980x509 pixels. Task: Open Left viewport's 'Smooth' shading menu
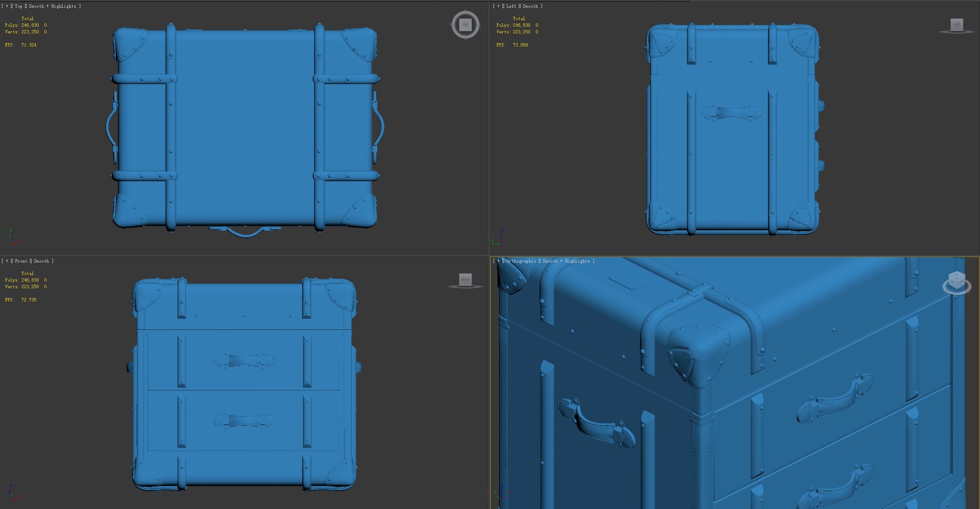(x=530, y=6)
